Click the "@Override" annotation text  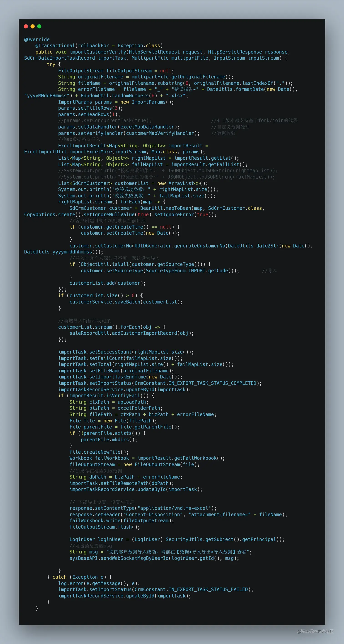(x=37, y=40)
